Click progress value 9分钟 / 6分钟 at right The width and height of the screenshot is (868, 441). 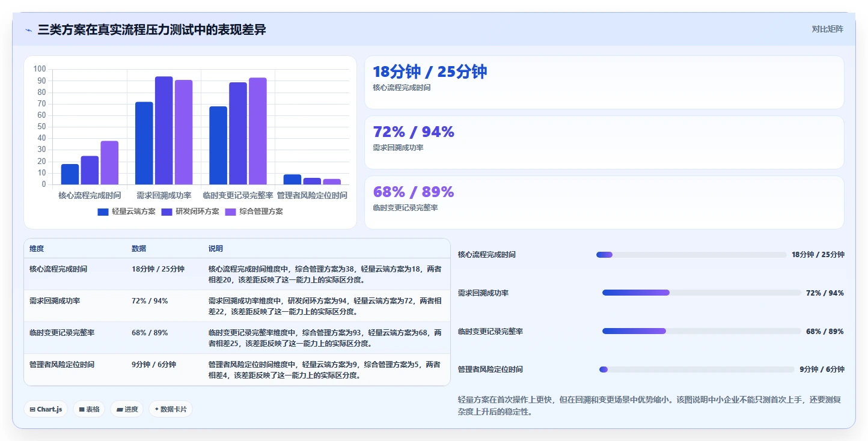pos(822,370)
